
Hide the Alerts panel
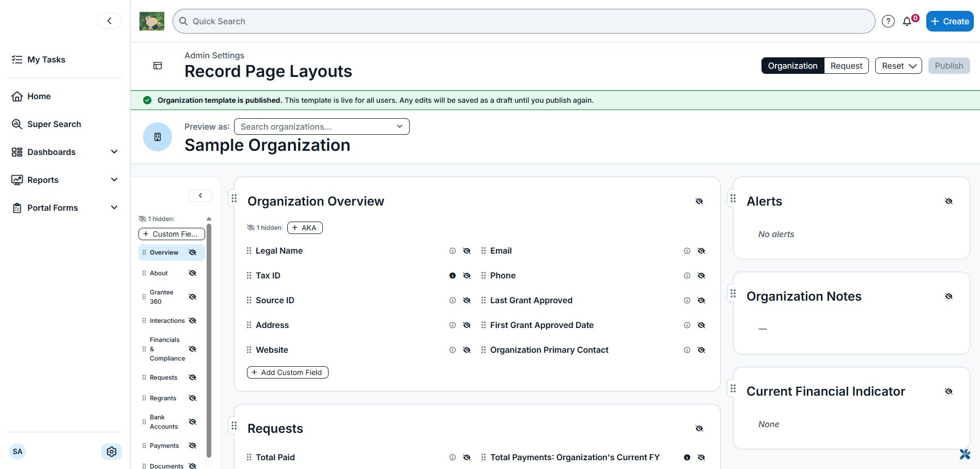click(949, 201)
